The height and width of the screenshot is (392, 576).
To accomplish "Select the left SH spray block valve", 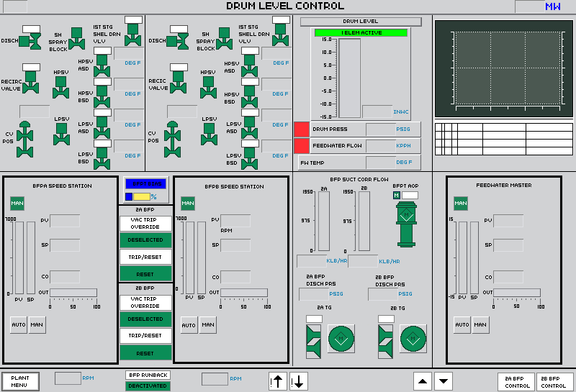I will coord(77,40).
